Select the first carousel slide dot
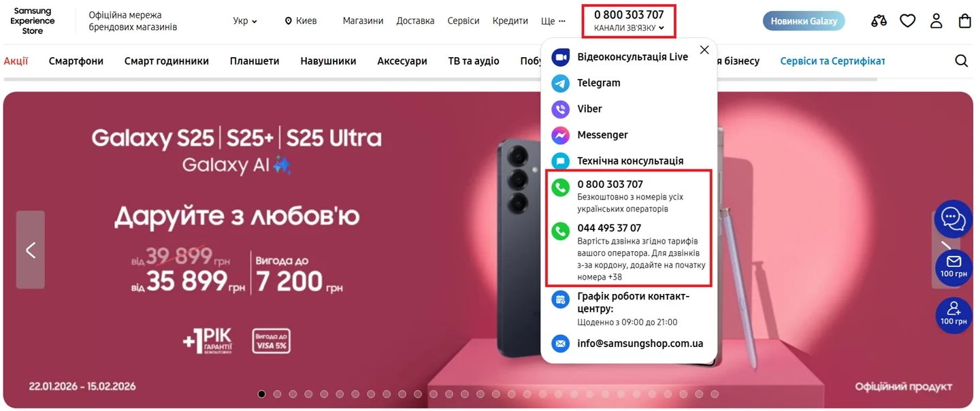 tap(262, 394)
